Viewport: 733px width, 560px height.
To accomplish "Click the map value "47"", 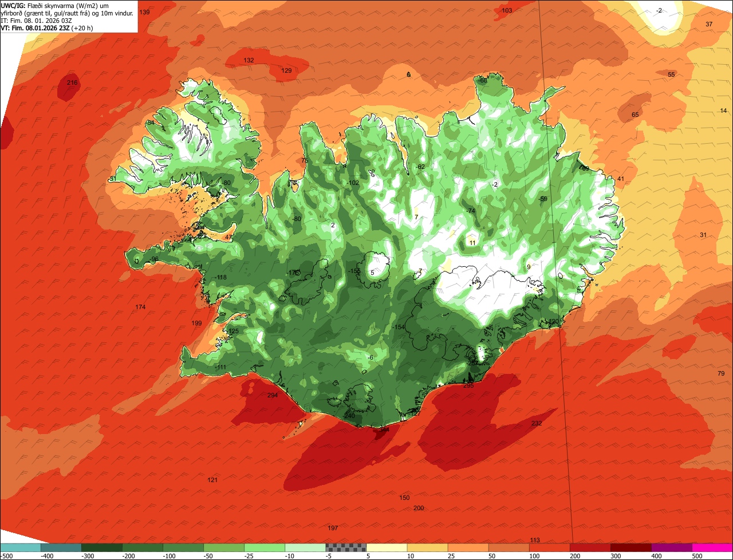I will 228,237.
